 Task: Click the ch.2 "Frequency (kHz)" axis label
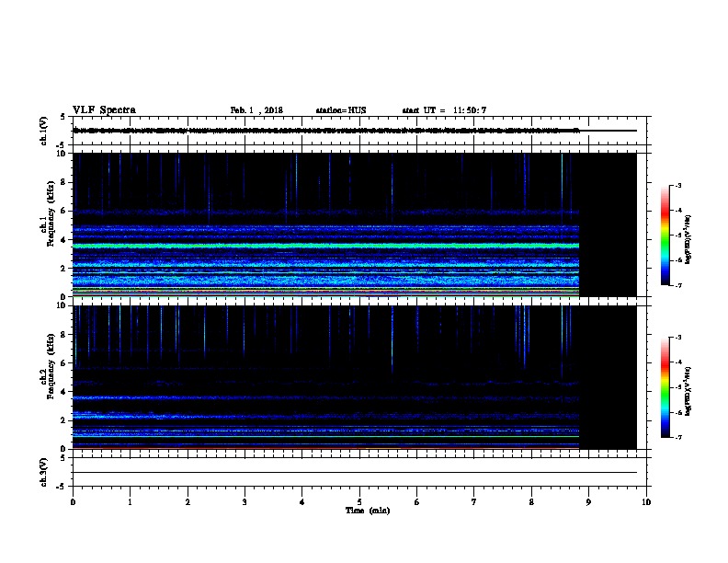tap(51, 366)
